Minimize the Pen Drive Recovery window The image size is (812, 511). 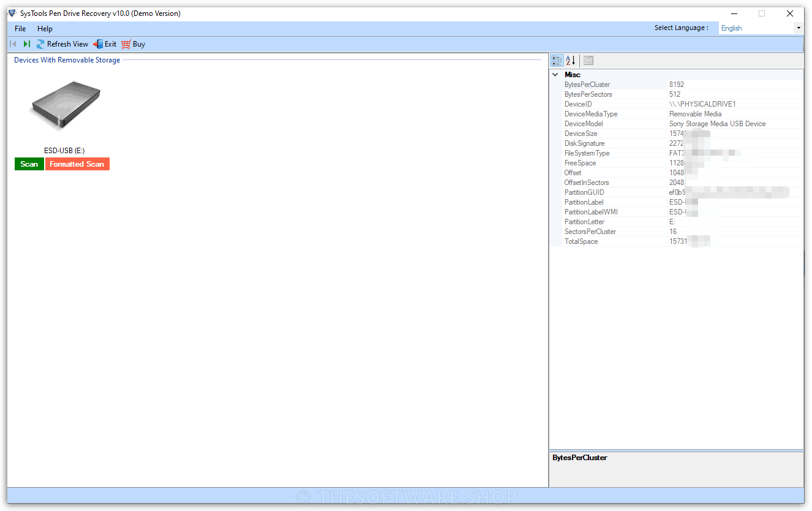coord(734,13)
